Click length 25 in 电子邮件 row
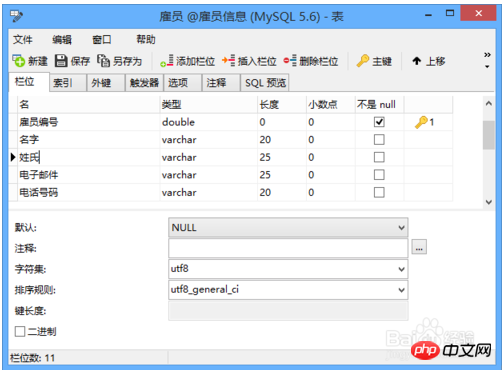The height and width of the screenshot is (370, 502). coord(282,175)
